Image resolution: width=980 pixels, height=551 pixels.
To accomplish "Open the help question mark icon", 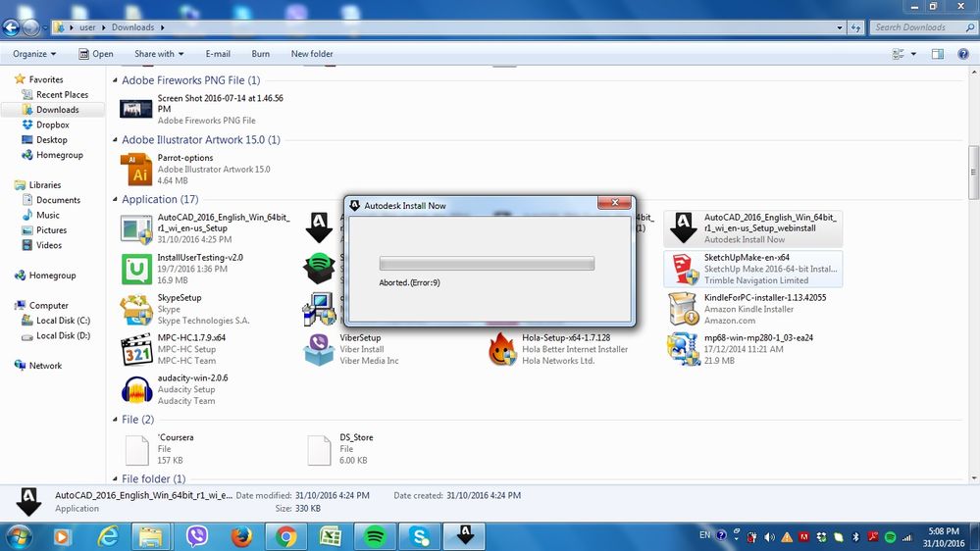I will coord(963,54).
